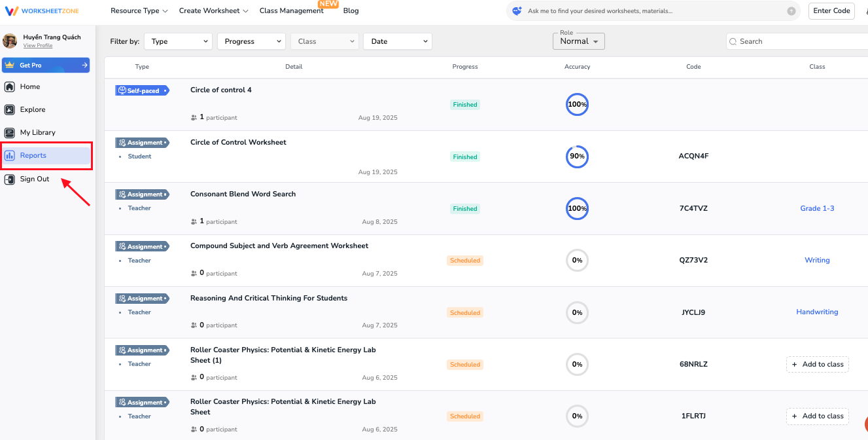Click the Get Pro button

tap(46, 65)
